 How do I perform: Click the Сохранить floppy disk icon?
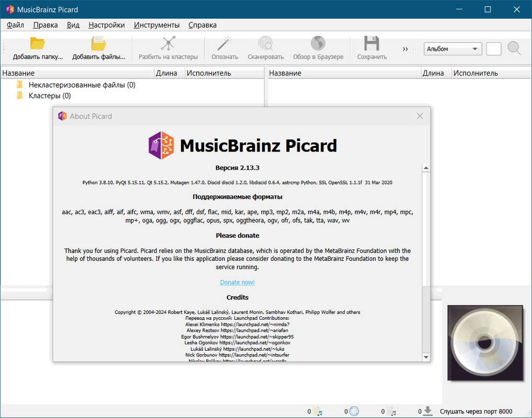point(371,44)
